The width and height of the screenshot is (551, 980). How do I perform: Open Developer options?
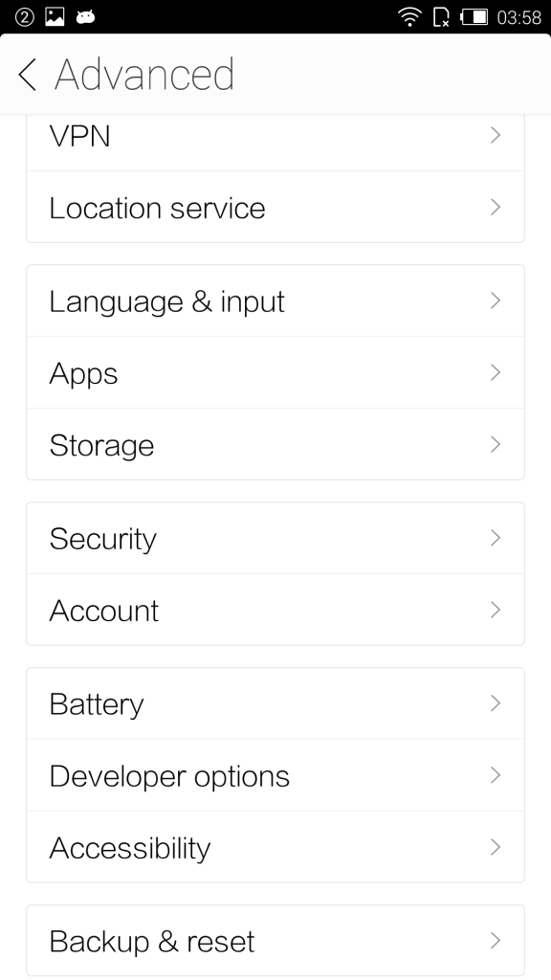coord(275,775)
